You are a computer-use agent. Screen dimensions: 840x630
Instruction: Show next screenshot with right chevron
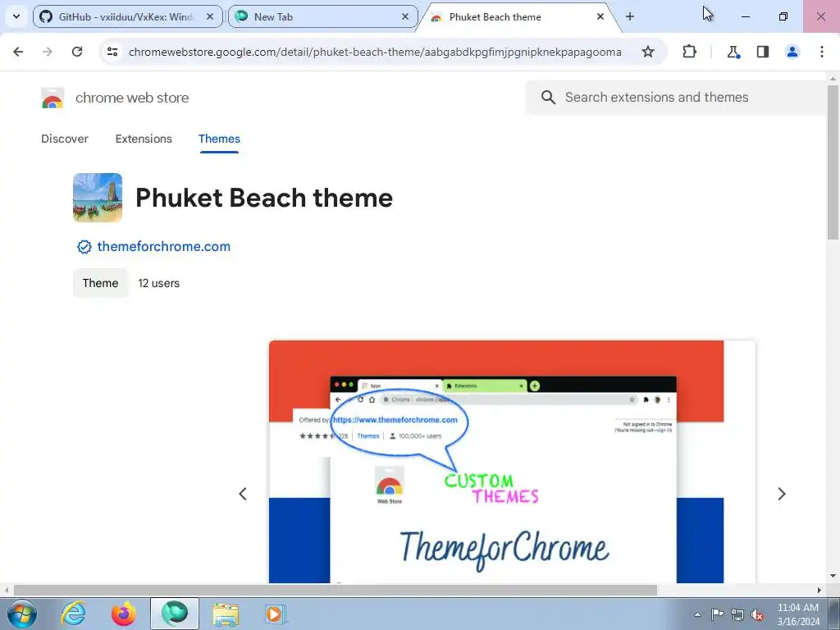click(782, 493)
